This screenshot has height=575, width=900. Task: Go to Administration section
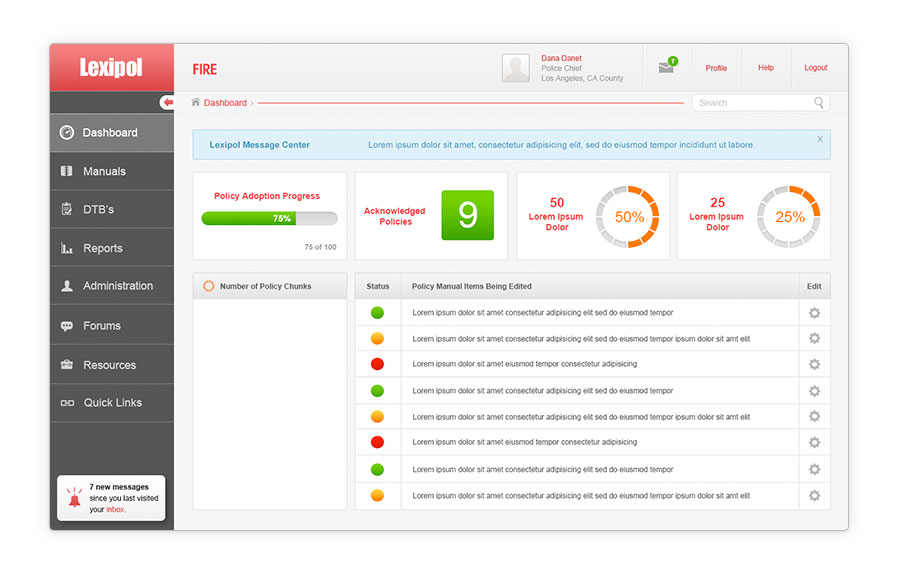[x=117, y=286]
